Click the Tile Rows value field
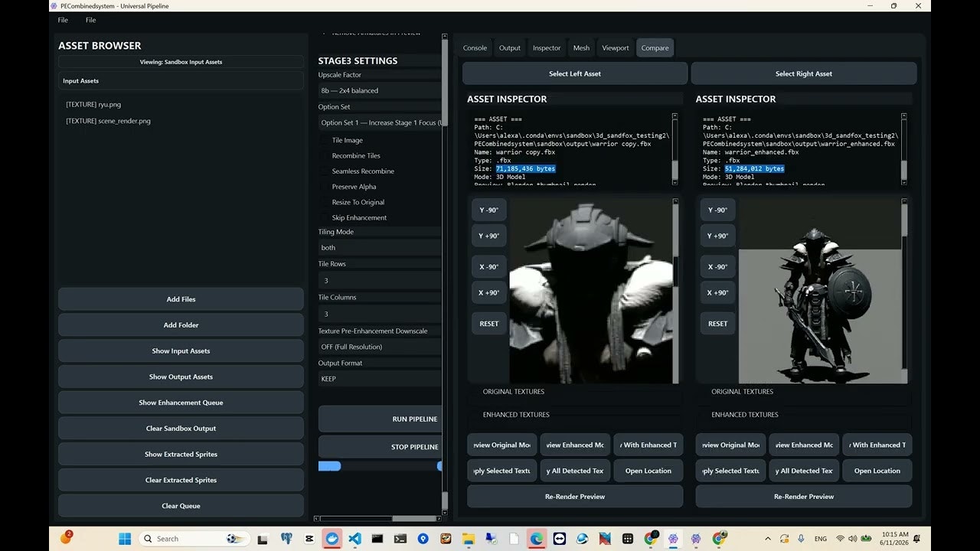The width and height of the screenshot is (980, 551). [x=380, y=280]
